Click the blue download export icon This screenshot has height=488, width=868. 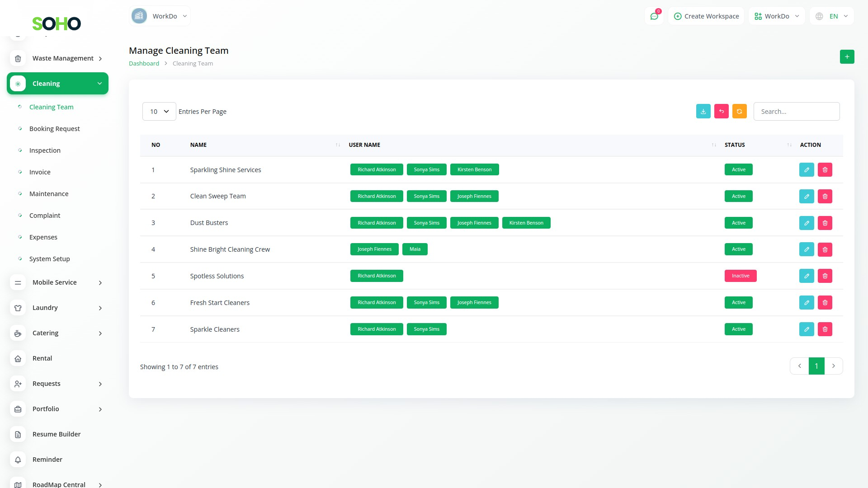(703, 112)
